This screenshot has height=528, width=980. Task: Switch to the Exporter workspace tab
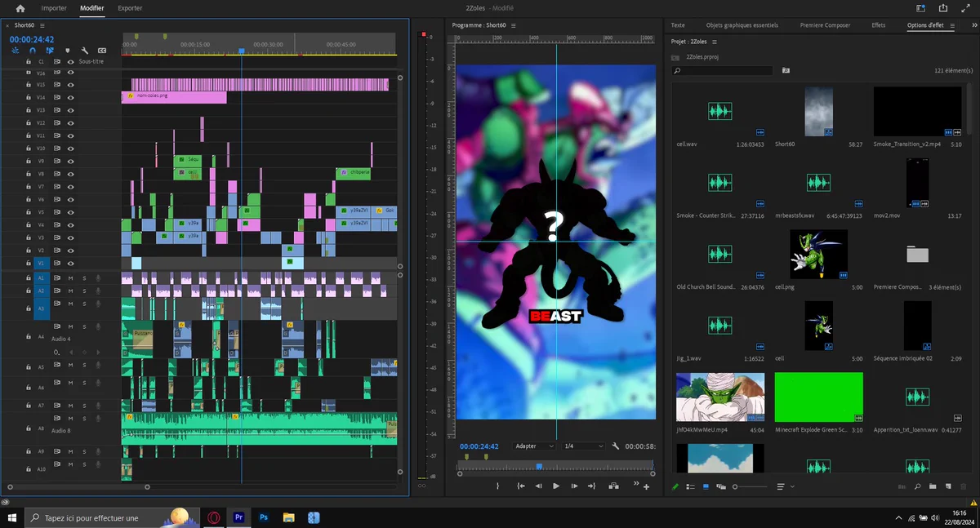tap(130, 8)
